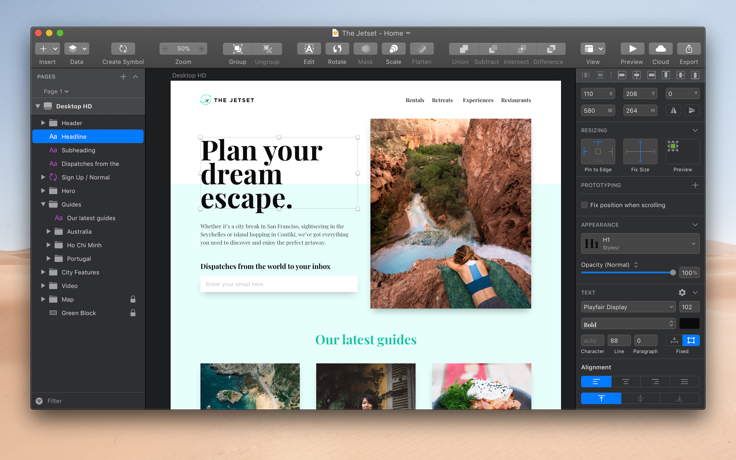The width and height of the screenshot is (736, 460).
Task: Expand the Header layer group
Action: [x=43, y=123]
